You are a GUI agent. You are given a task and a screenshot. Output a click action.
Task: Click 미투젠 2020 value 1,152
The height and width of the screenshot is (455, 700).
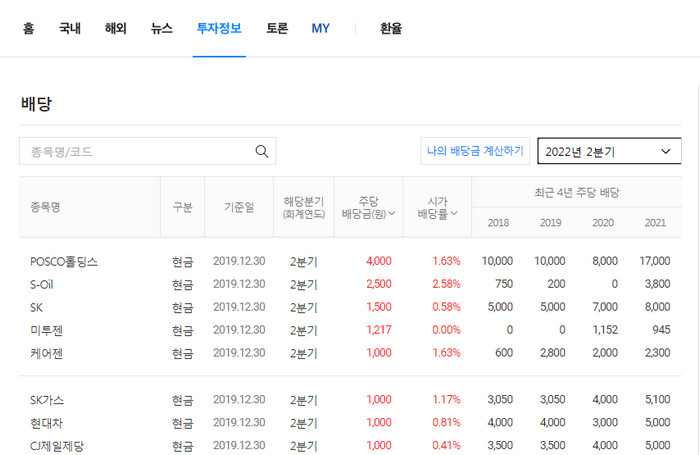coord(605,330)
